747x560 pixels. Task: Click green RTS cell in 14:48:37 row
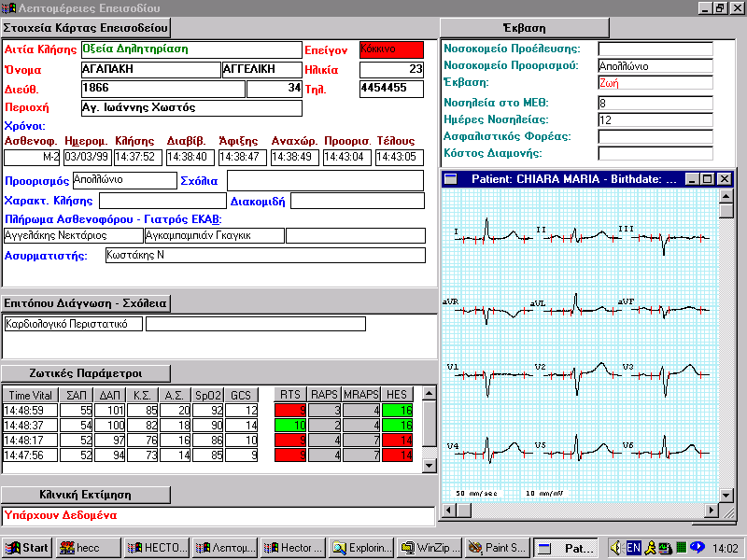pos(290,426)
